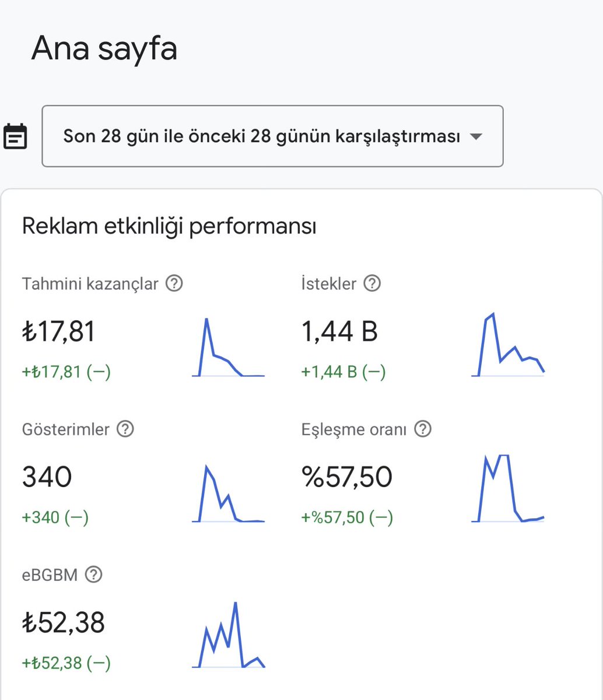Open help icon for Eşleşme oranı
The image size is (603, 700).
pos(423,429)
